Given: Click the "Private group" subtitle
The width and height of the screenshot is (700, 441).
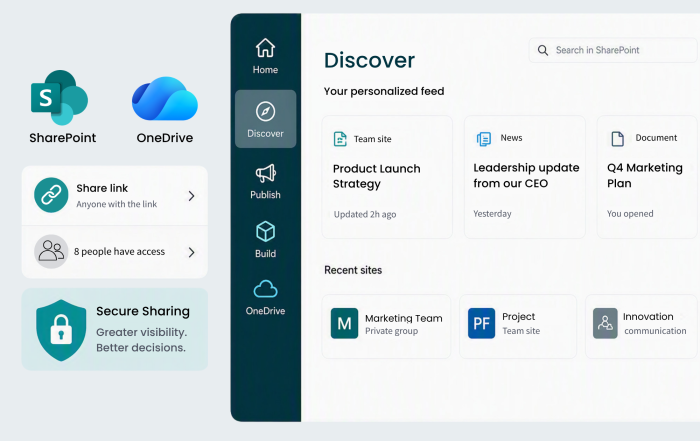Looking at the screenshot, I should tap(392, 331).
